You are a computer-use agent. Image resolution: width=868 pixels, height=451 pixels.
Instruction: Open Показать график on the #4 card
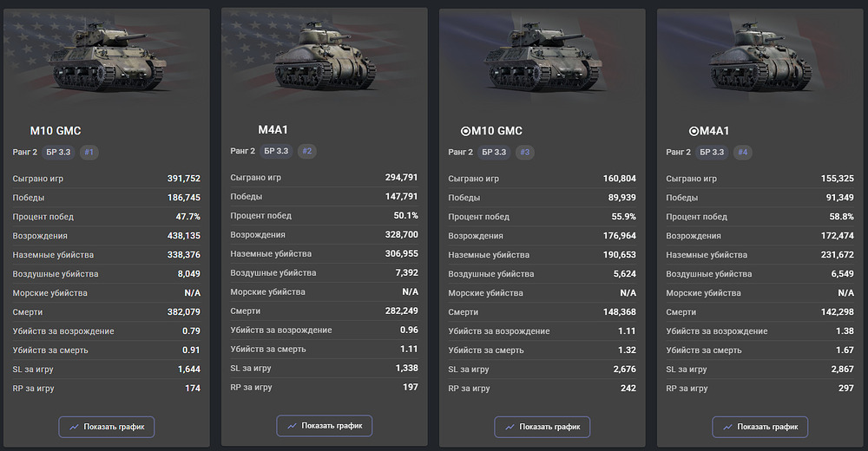760,427
